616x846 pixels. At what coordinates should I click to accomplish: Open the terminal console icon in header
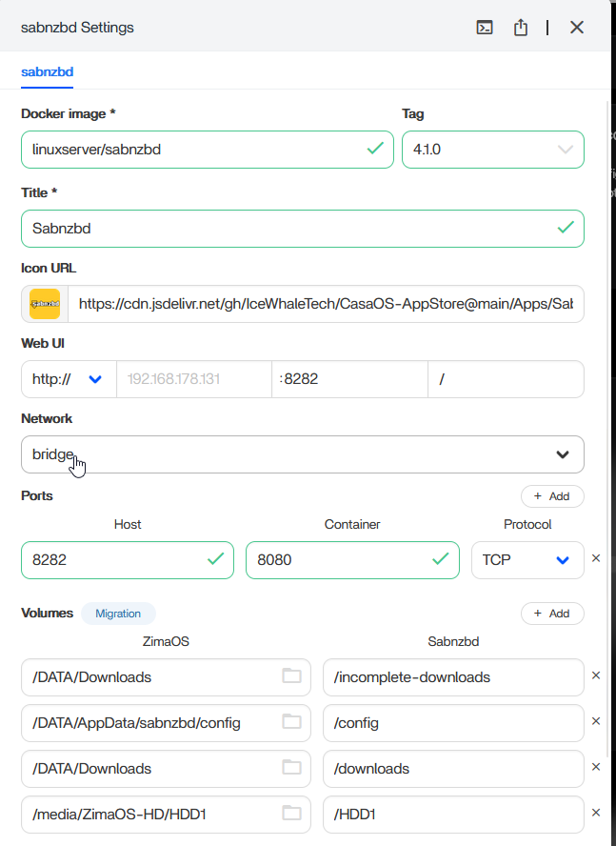[x=485, y=28]
